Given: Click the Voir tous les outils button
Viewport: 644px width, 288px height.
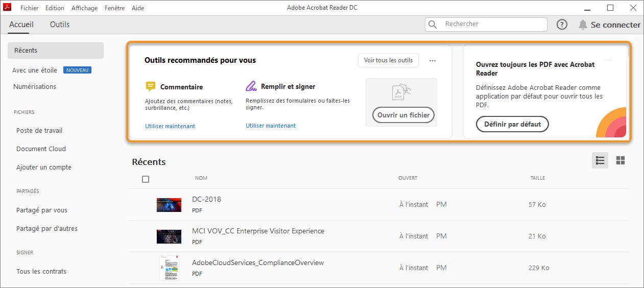Looking at the screenshot, I should [x=388, y=60].
